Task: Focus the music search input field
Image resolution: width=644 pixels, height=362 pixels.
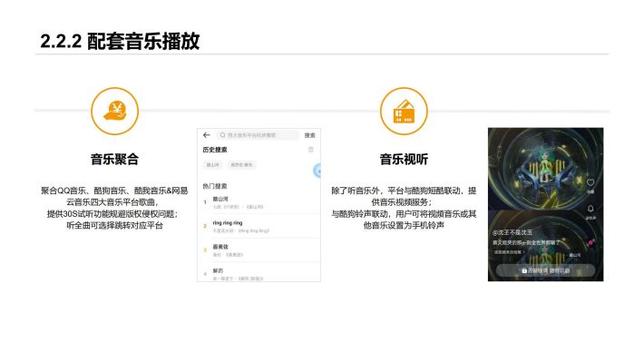Action: pos(258,135)
